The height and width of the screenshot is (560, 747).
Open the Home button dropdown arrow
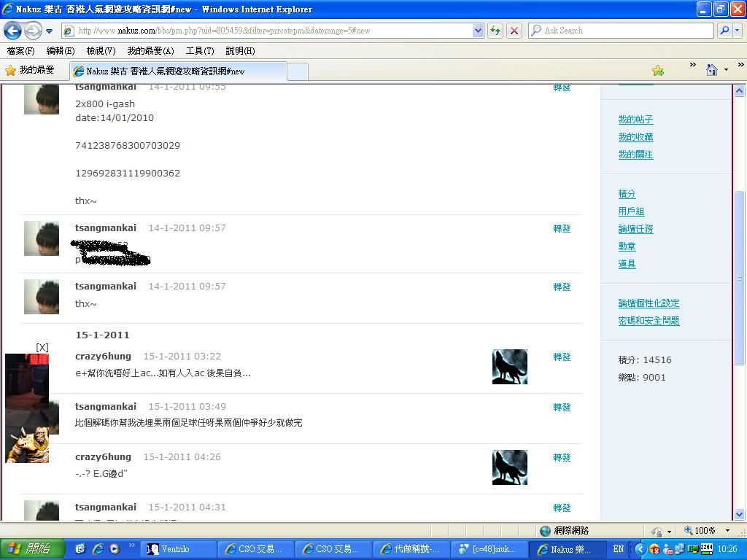[x=726, y=71]
